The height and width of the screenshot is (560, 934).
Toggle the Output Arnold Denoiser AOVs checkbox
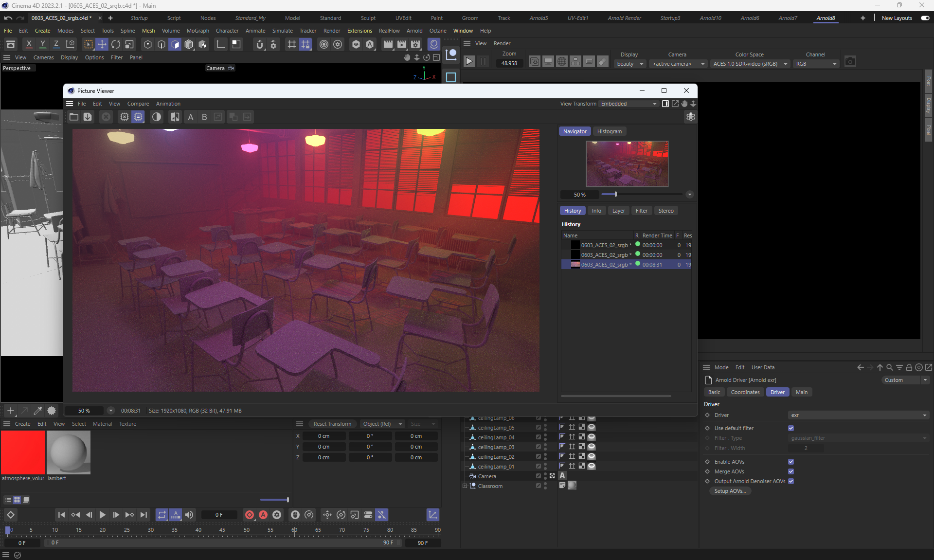[791, 481]
